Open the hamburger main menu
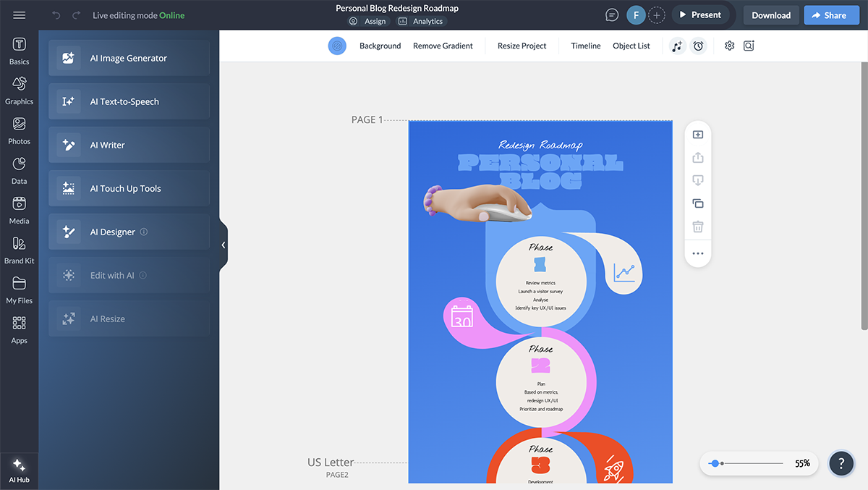The image size is (868, 490). pyautogui.click(x=19, y=13)
